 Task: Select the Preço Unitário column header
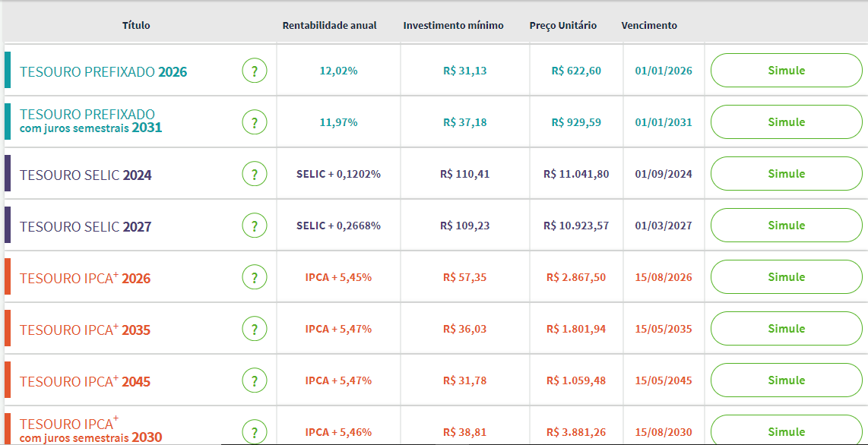(563, 25)
